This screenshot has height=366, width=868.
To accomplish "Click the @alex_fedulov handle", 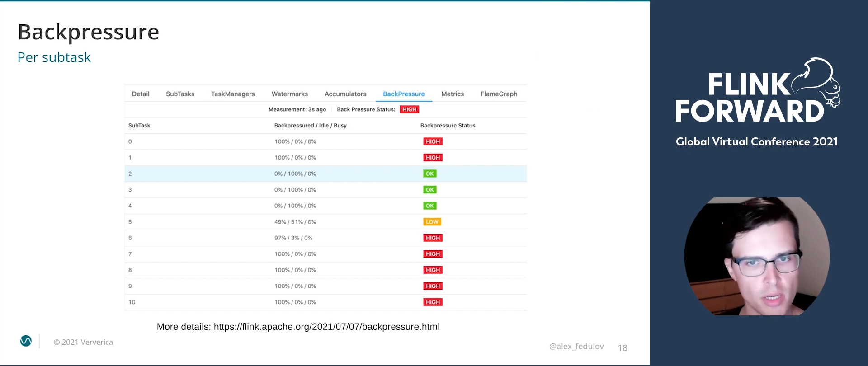I will coord(576,346).
